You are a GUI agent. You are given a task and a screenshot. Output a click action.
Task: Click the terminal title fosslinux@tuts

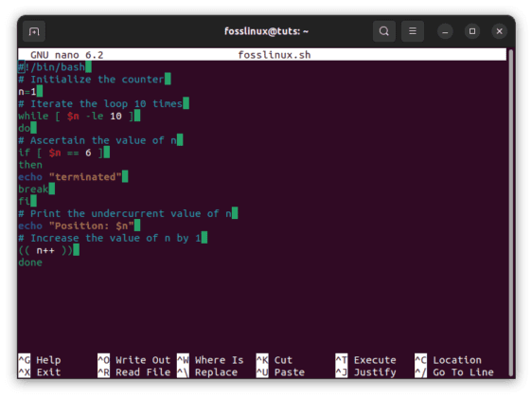click(266, 31)
